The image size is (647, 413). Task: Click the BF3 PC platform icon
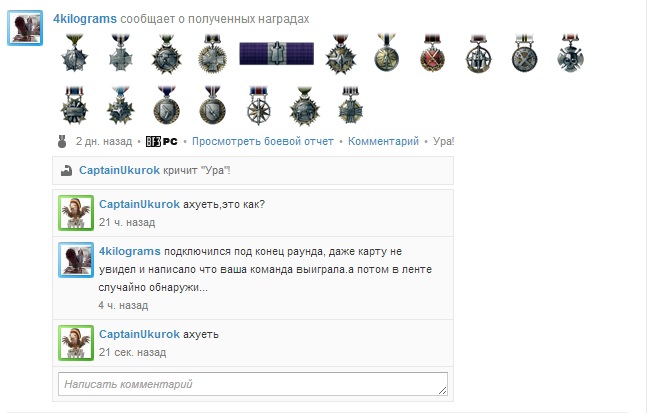point(162,142)
